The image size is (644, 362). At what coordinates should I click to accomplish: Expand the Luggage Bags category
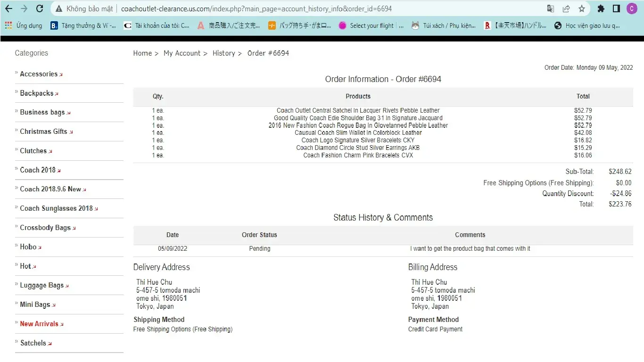click(42, 285)
